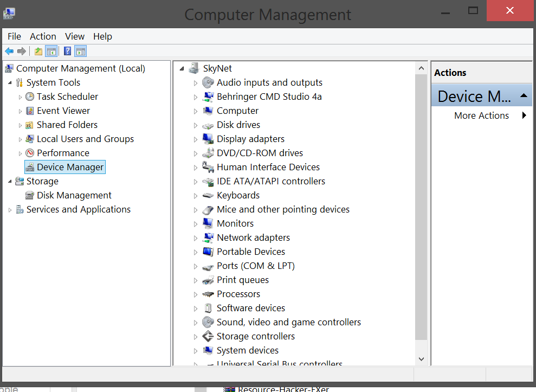Click the Up one level folder icon
The width and height of the screenshot is (536, 392).
click(x=38, y=52)
